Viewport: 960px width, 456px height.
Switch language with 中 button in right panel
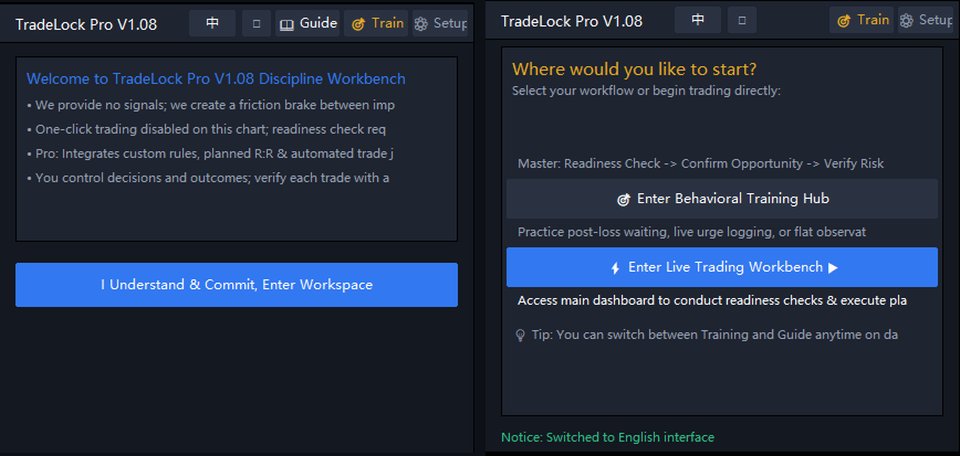(x=697, y=20)
